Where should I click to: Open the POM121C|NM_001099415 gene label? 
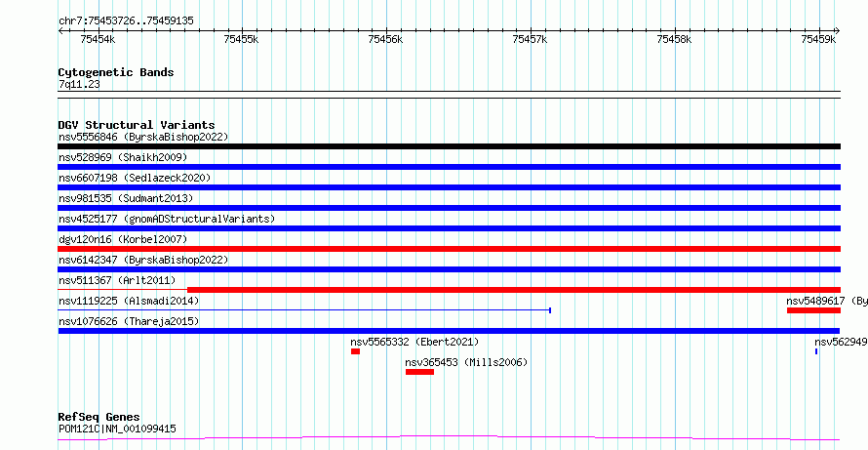click(117, 429)
